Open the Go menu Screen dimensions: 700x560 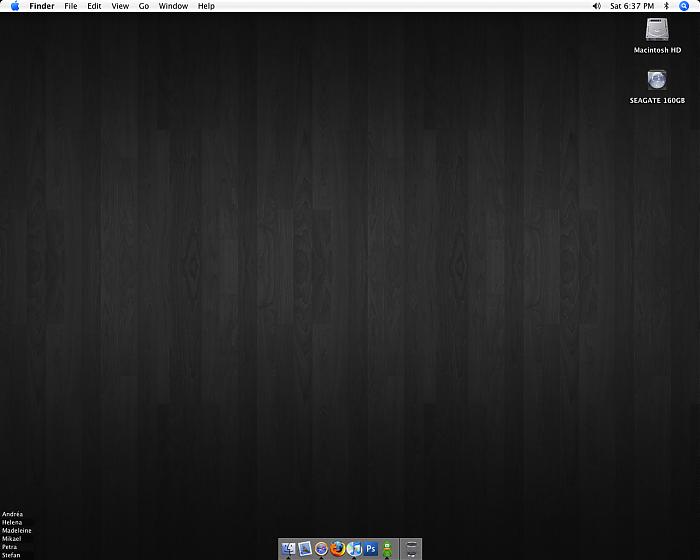pos(144,6)
